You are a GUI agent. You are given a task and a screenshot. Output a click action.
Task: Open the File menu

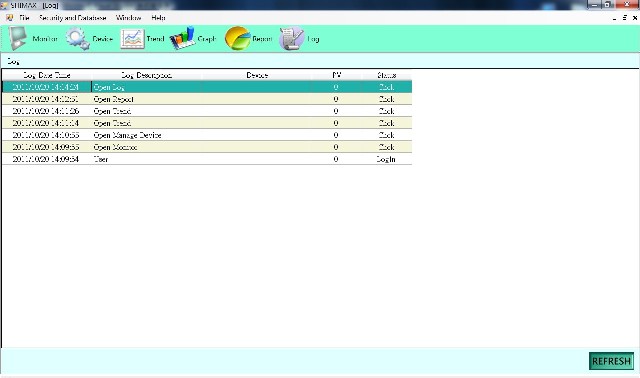24,18
